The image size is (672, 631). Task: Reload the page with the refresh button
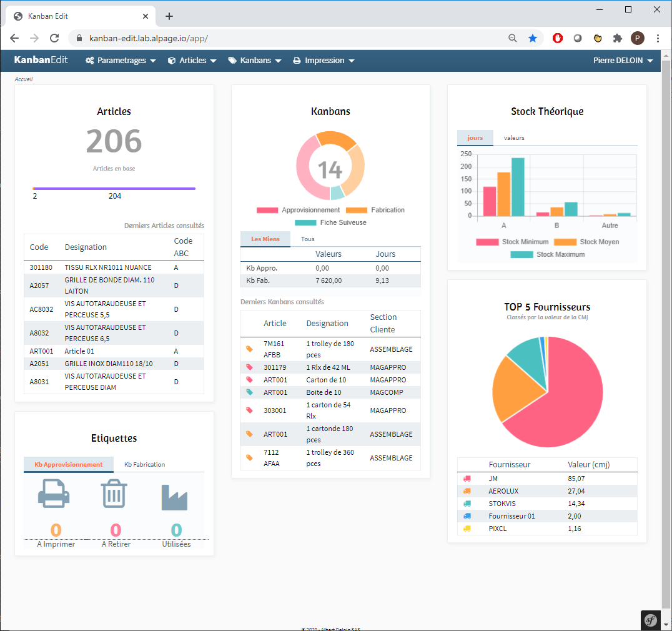coord(54,38)
